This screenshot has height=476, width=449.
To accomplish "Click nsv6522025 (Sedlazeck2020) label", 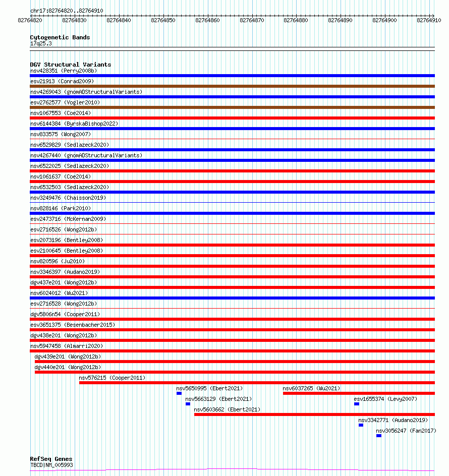I will (70, 166).
